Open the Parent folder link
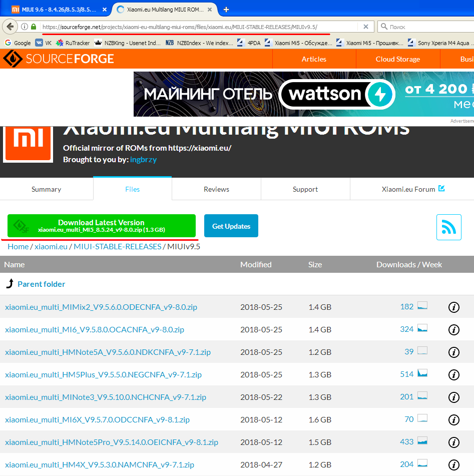This screenshot has width=474, height=476. (42, 284)
